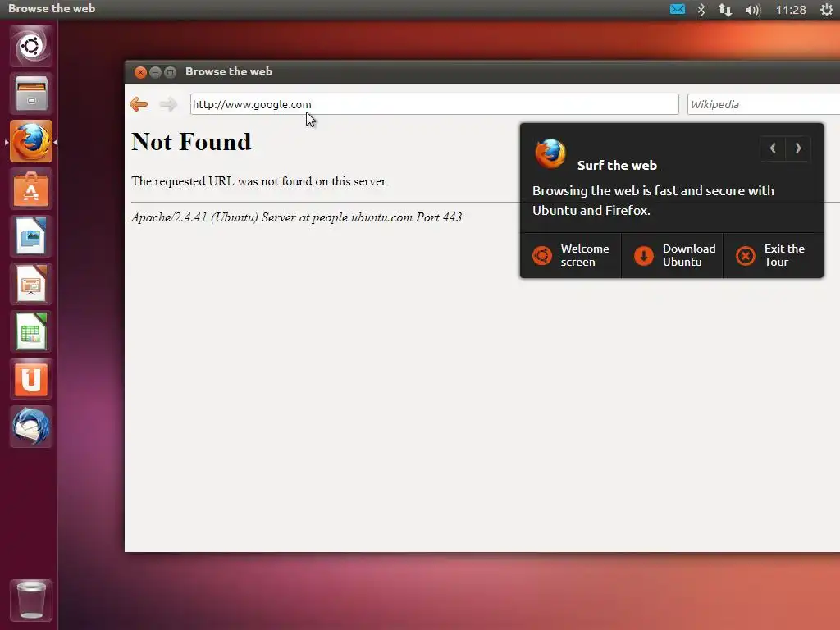The width and height of the screenshot is (840, 630).
Task: Go back with the browser back arrow
Action: [x=139, y=104]
